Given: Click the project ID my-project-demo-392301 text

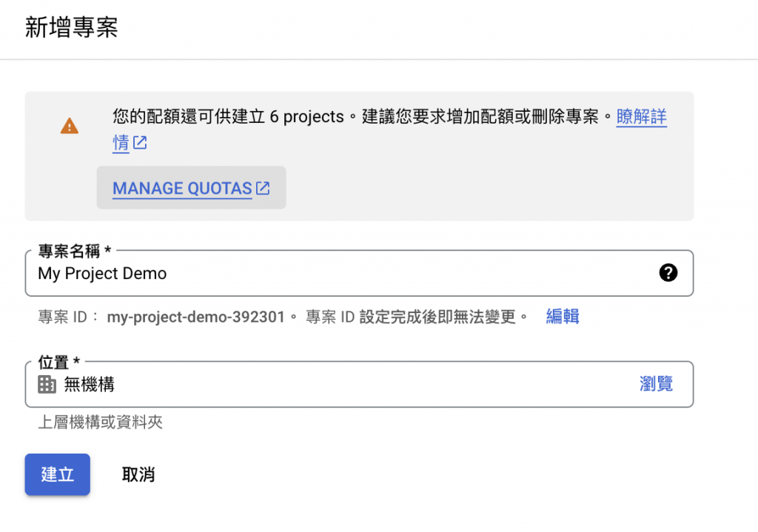Looking at the screenshot, I should [196, 317].
